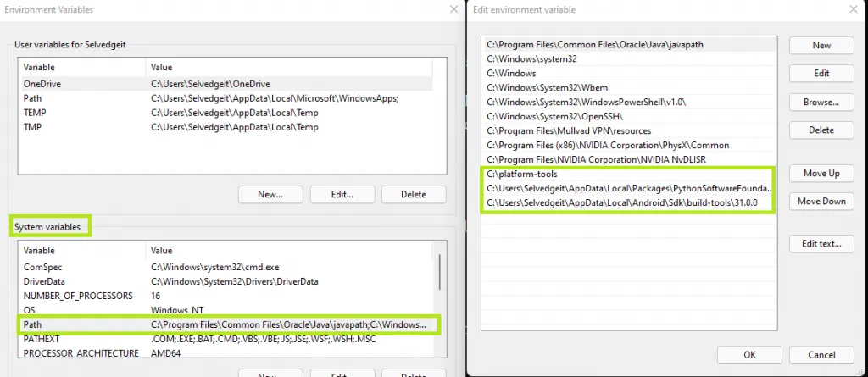Select the Android Sdk build-tools 31.0.0 entry
This screenshot has height=377, width=868.
[627, 203]
